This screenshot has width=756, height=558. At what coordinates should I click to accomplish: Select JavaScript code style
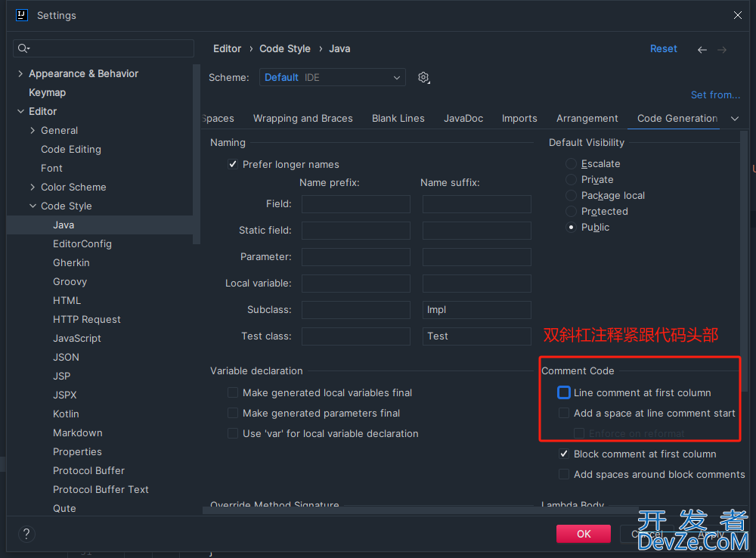point(76,338)
